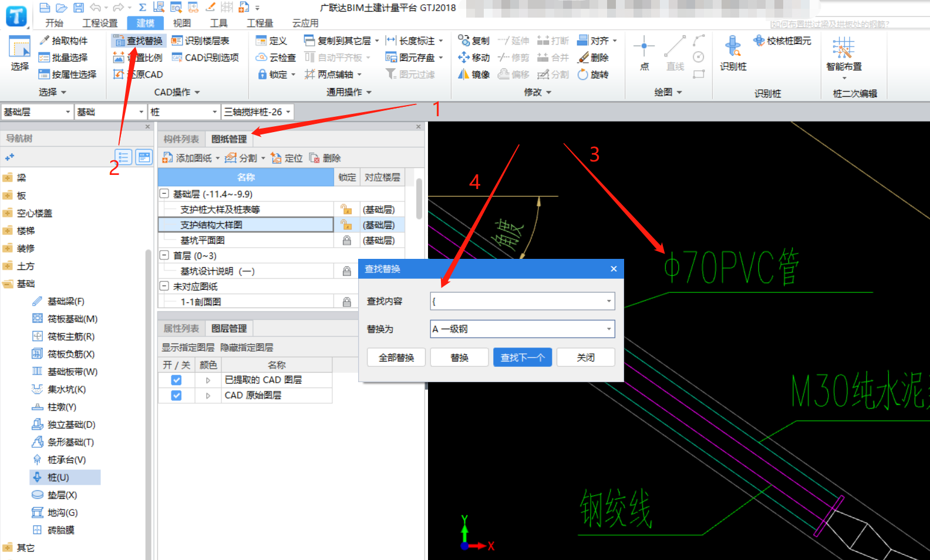Switch to the 属性列表 tab
930x560 pixels.
181,328
